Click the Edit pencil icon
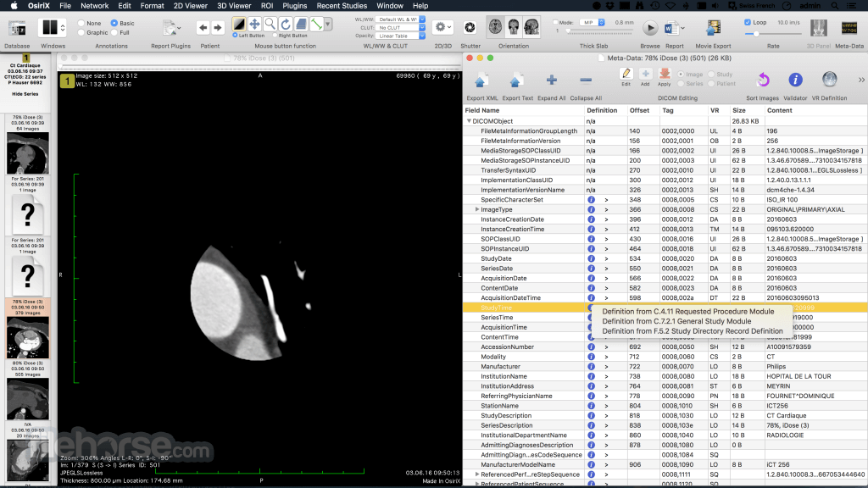868x488 pixels. point(626,75)
